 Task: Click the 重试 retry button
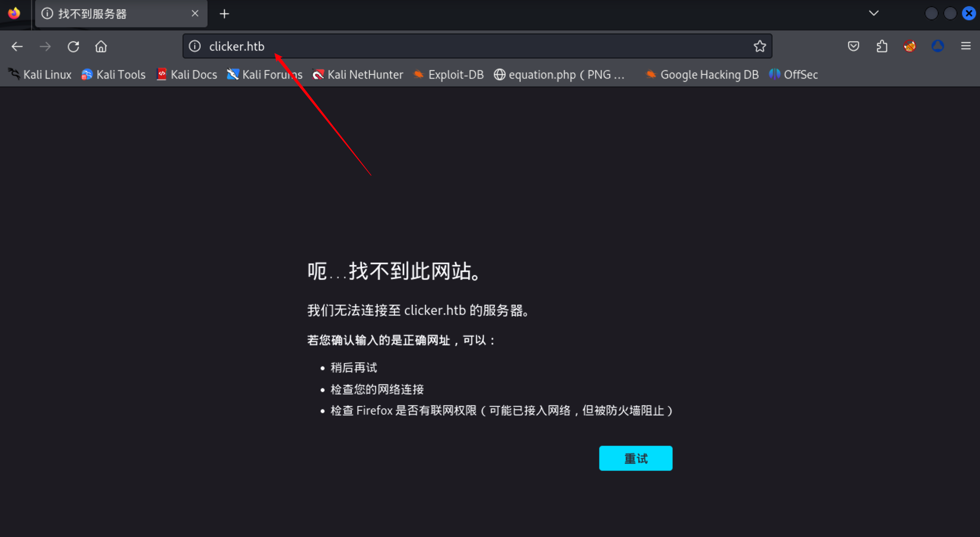(635, 458)
